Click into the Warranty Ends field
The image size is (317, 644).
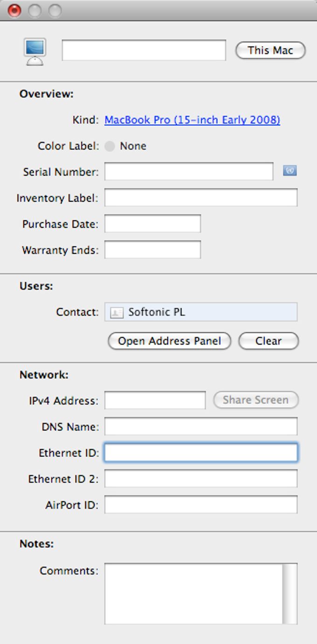152,250
